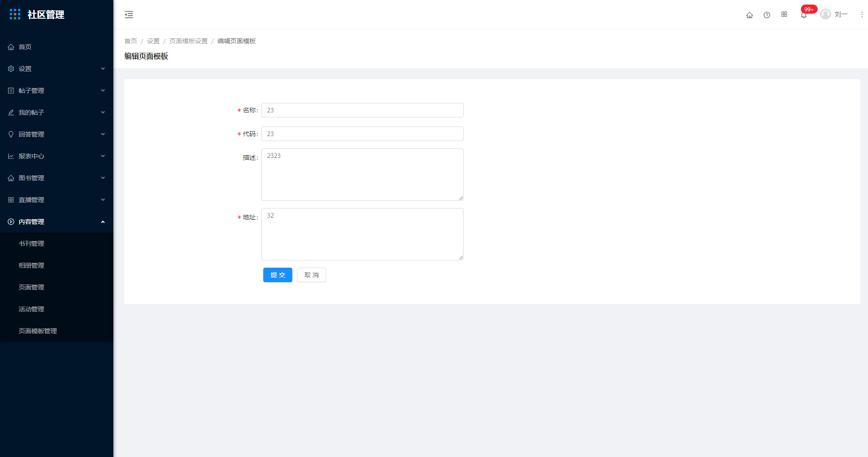The image size is (868, 457).
Task: Click the resize handle of 描述 textarea
Action: (x=461, y=198)
